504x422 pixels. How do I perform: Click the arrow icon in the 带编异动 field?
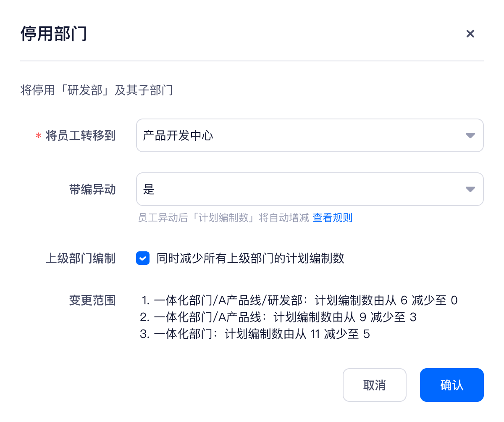[470, 189]
